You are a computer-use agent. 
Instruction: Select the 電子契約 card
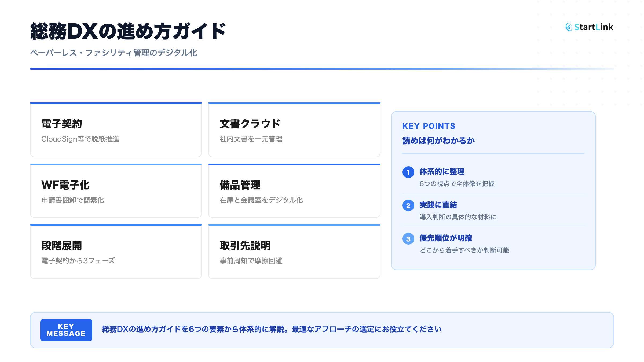(x=116, y=130)
